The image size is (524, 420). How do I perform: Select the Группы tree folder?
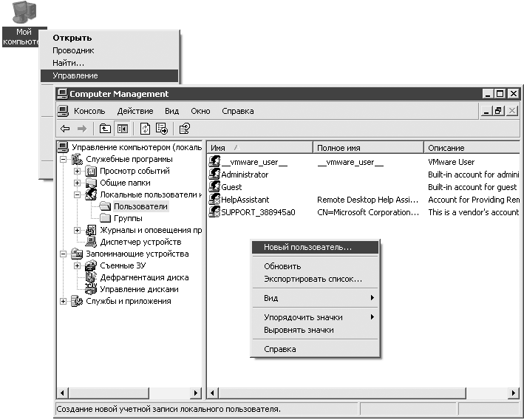128,218
